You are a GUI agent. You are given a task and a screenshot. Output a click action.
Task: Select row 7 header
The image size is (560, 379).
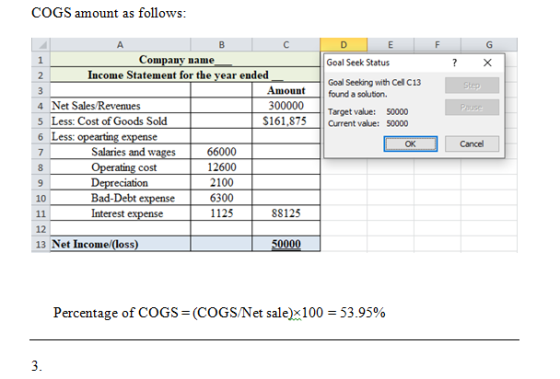[x=41, y=152]
